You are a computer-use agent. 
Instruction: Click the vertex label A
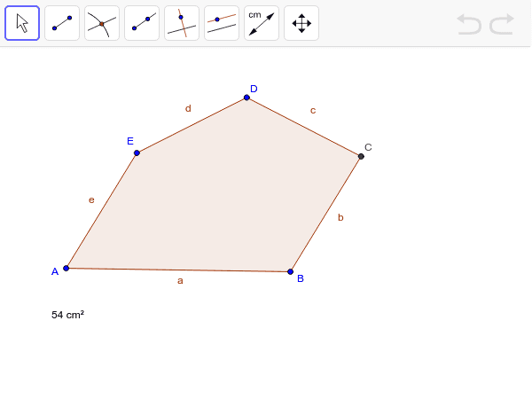coord(55,271)
